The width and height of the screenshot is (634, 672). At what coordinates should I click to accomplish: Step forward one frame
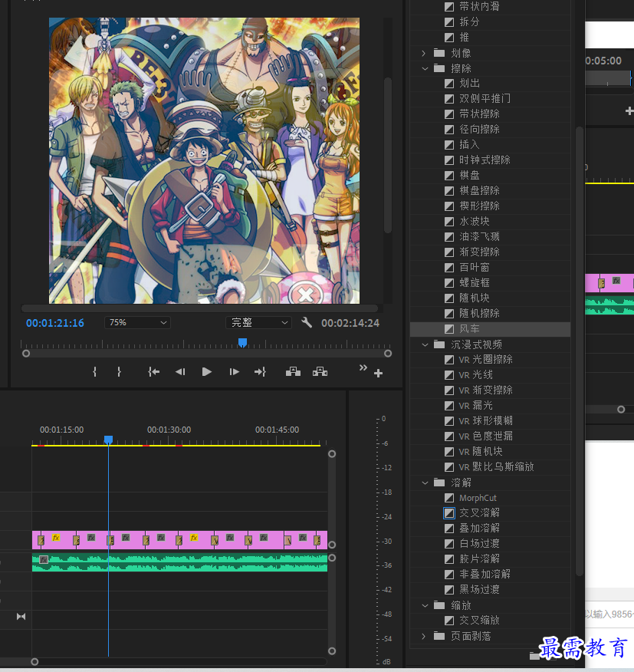(x=234, y=371)
